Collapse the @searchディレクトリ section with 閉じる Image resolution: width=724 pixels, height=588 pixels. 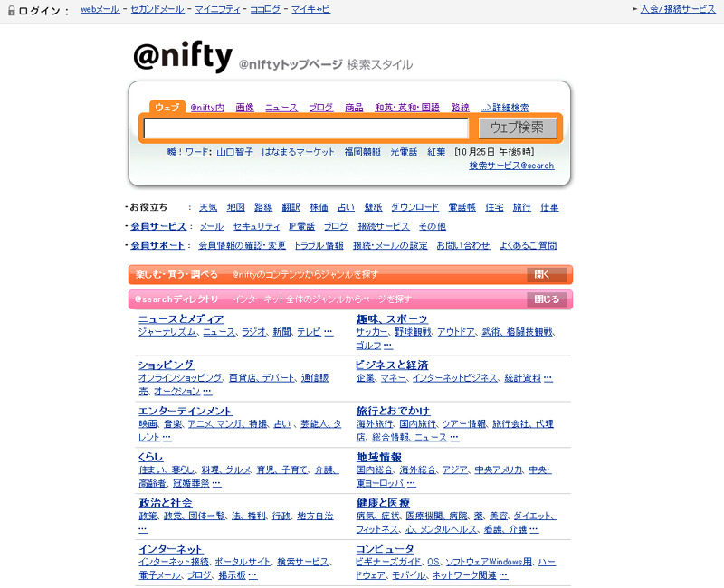tap(547, 299)
